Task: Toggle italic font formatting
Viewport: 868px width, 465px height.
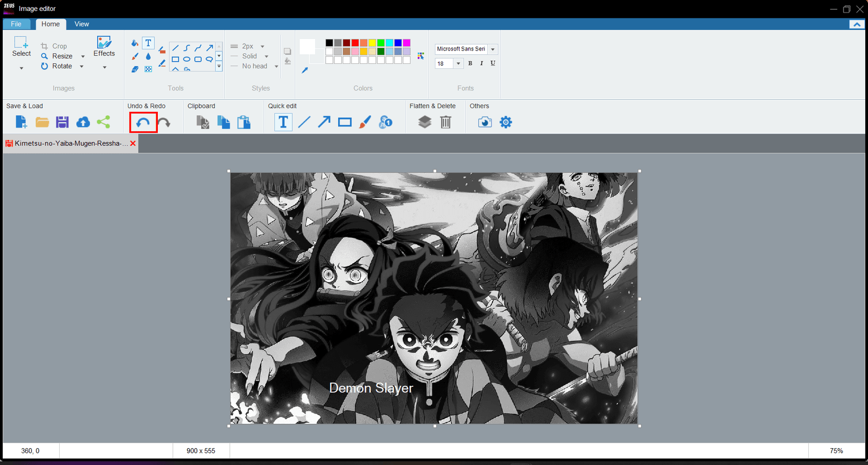Action: [482, 63]
